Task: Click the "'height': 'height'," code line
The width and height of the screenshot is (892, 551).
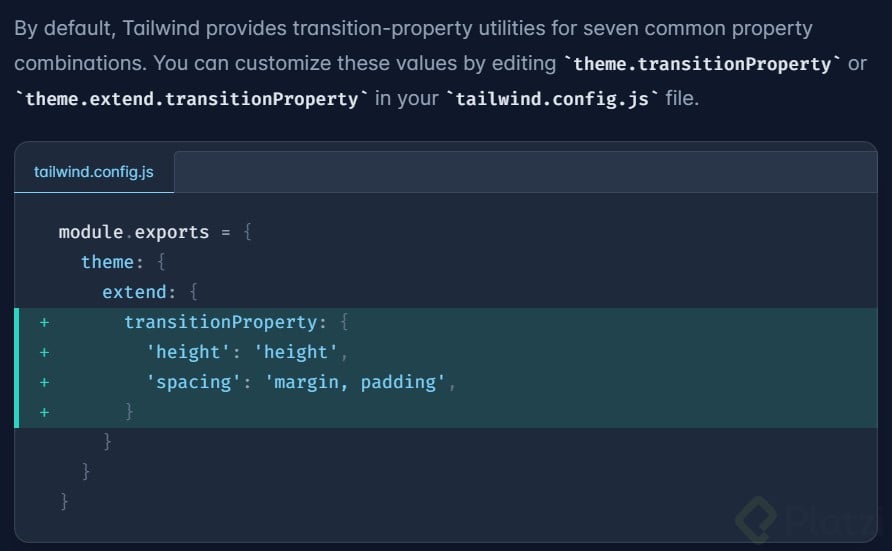Action: [x=247, y=353]
